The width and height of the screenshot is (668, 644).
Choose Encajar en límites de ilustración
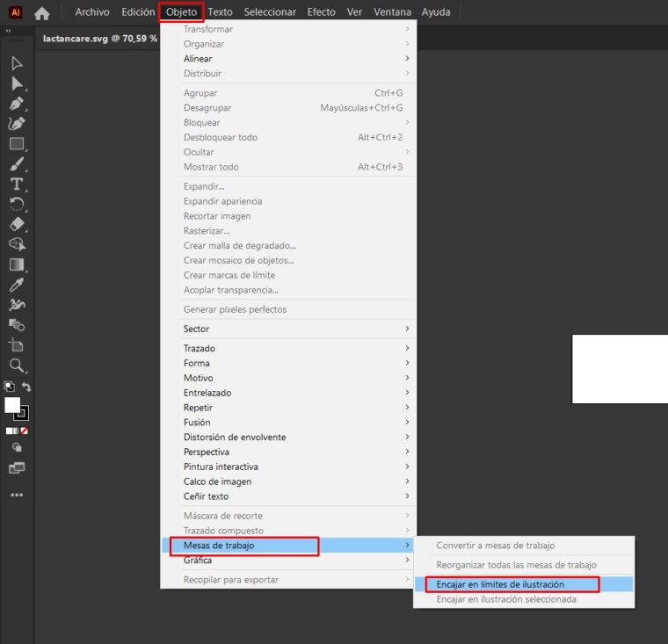pyautogui.click(x=524, y=584)
